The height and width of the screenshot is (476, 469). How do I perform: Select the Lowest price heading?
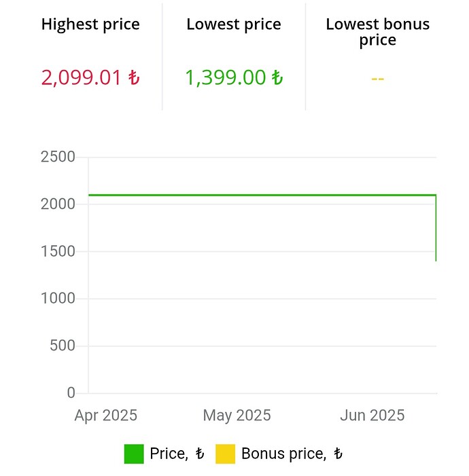click(234, 24)
